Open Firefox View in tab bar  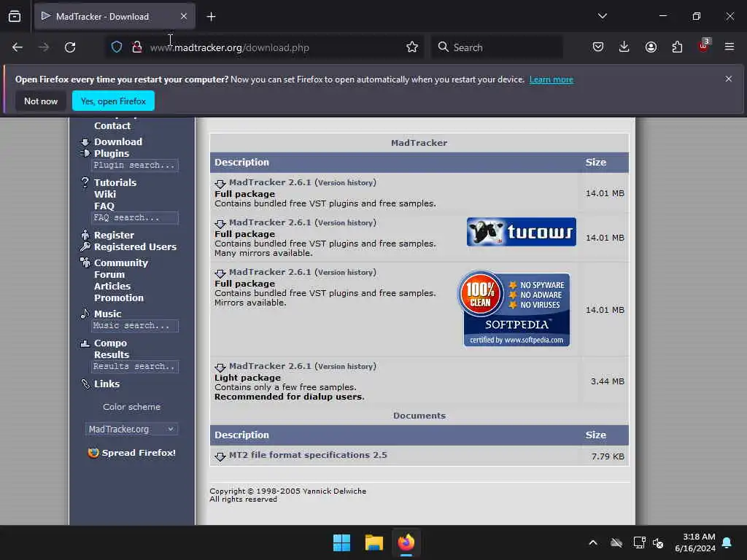pos(15,16)
